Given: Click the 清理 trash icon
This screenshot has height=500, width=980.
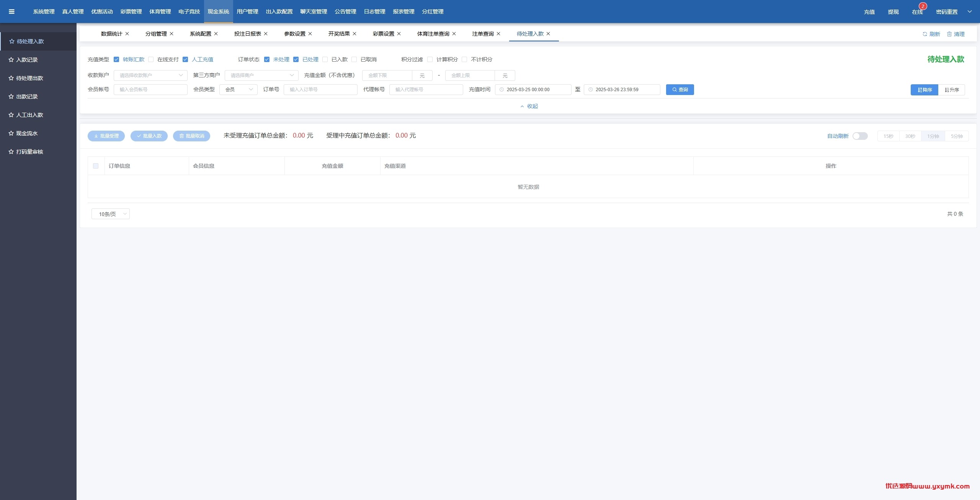Looking at the screenshot, I should tap(949, 34).
